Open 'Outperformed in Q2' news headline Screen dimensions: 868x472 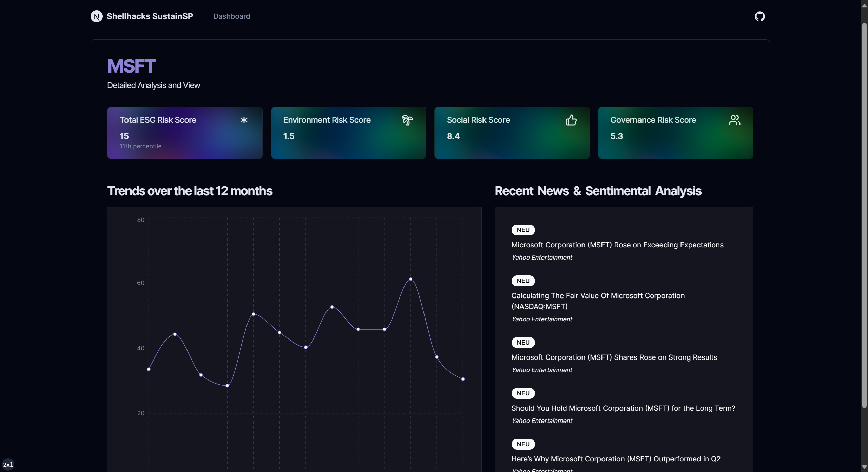616,459
